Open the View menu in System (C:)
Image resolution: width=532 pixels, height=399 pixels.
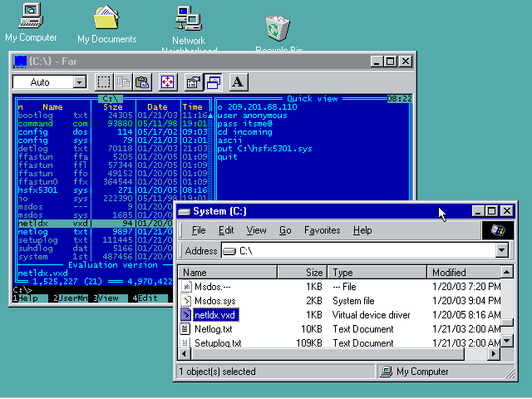pyautogui.click(x=256, y=230)
